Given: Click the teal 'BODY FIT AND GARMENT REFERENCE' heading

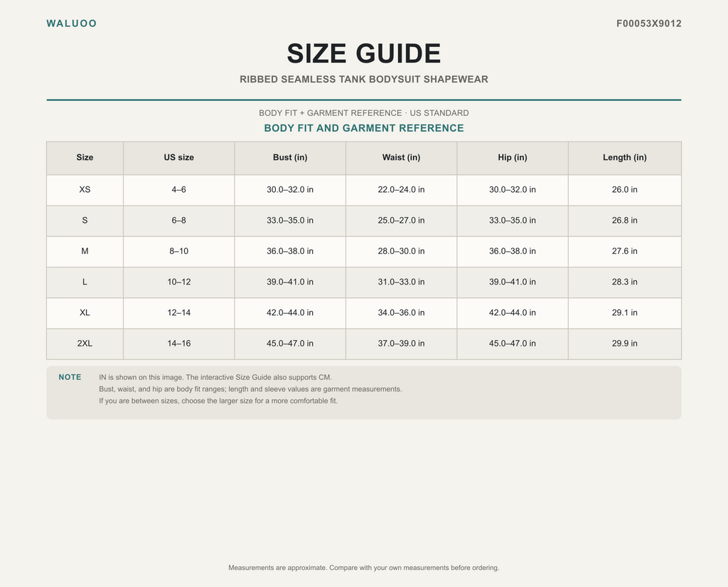Looking at the screenshot, I should 363,128.
